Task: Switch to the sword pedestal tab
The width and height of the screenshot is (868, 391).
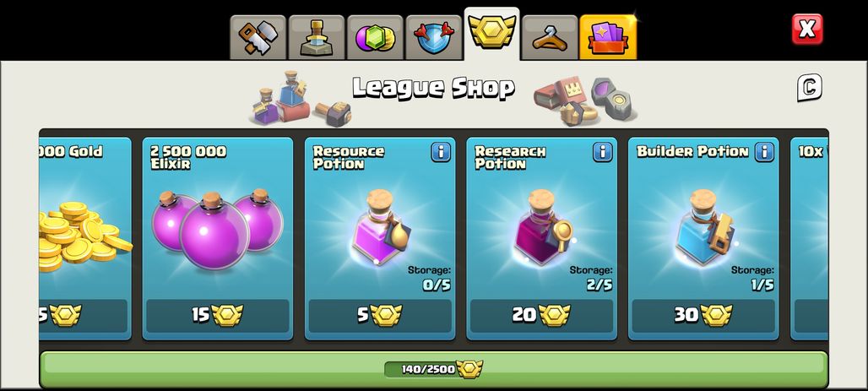Action: pos(317,38)
